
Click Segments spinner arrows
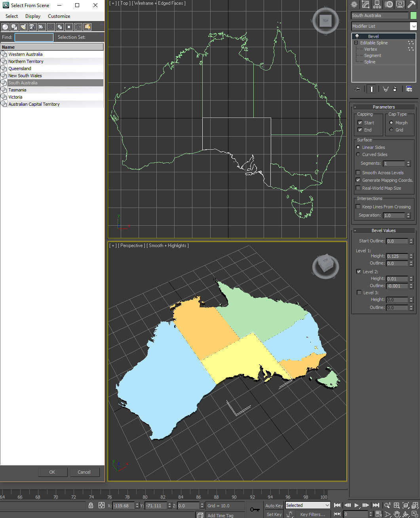[409, 164]
